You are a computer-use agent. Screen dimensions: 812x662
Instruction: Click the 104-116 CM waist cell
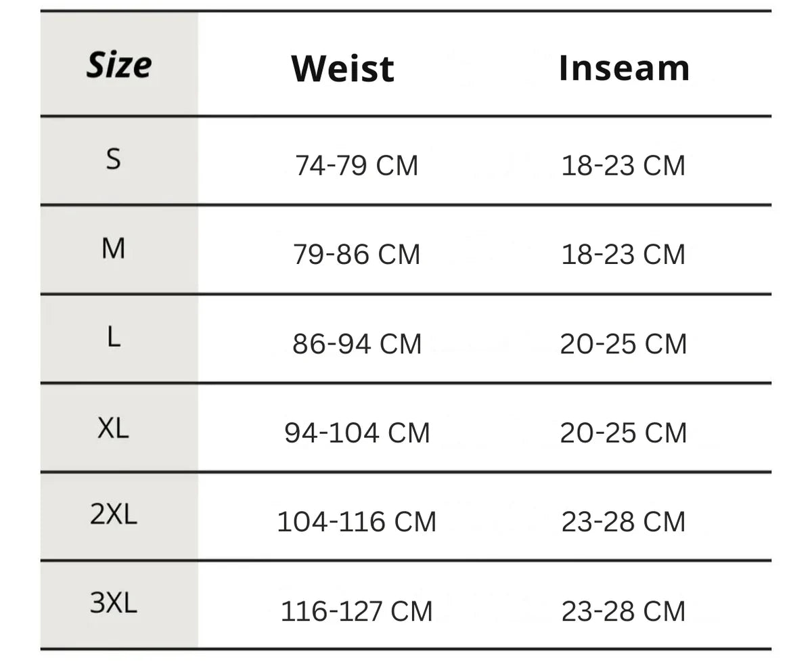tap(357, 522)
